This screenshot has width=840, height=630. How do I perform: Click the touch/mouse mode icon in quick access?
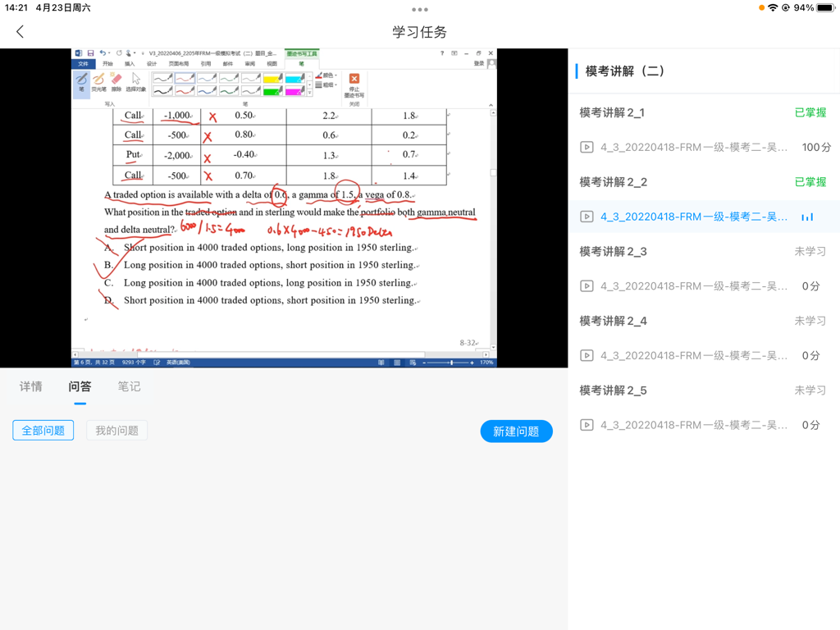pyautogui.click(x=128, y=53)
